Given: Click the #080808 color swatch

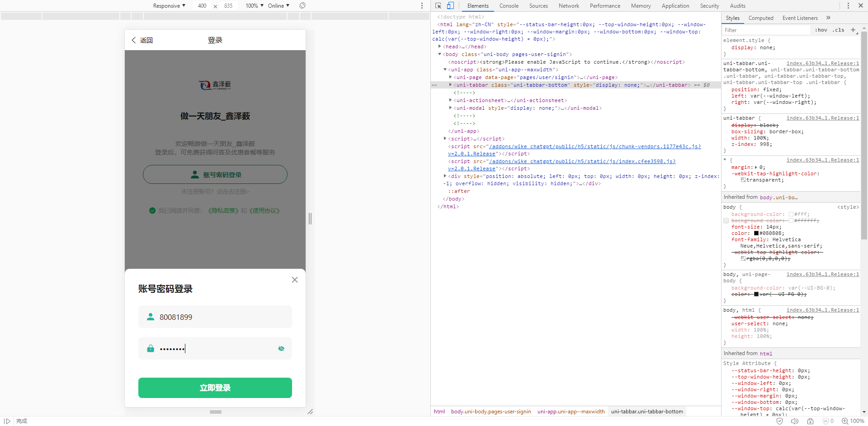Looking at the screenshot, I should pos(756,233).
